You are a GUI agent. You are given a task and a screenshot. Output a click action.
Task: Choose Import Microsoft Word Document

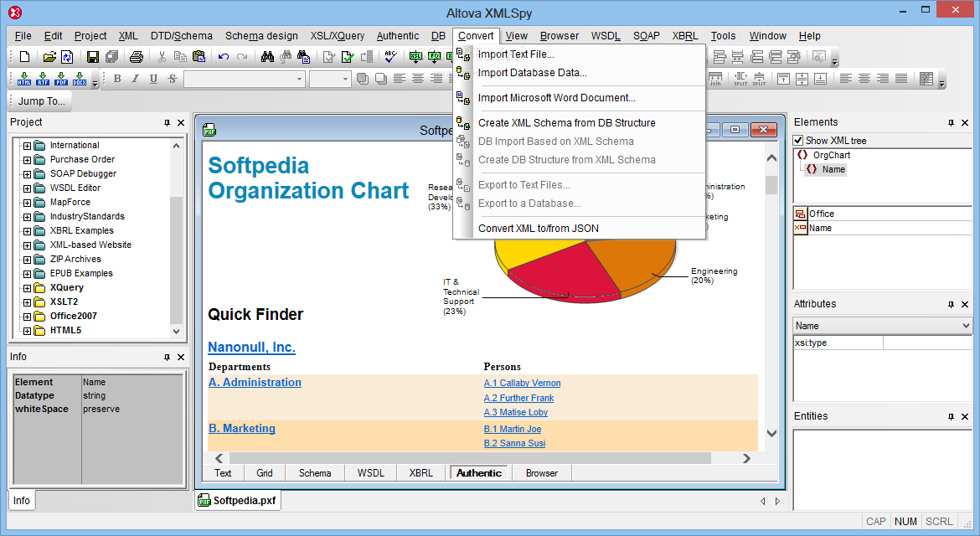[556, 97]
